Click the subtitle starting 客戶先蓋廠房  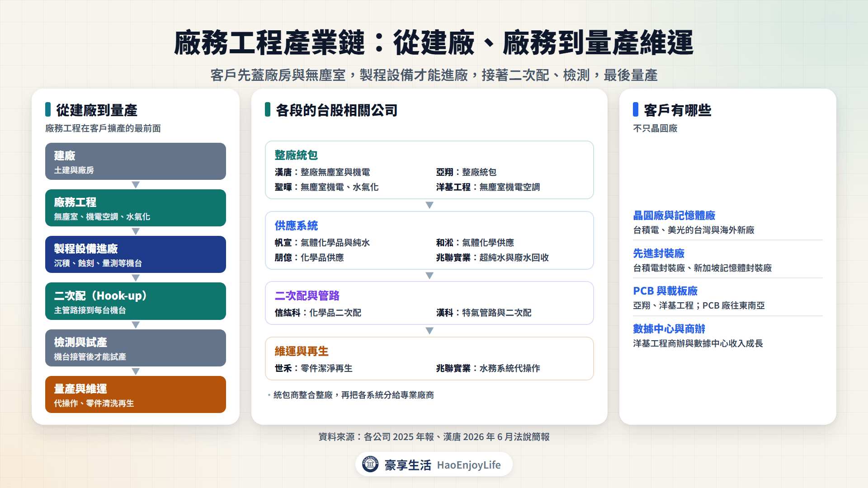coord(434,75)
